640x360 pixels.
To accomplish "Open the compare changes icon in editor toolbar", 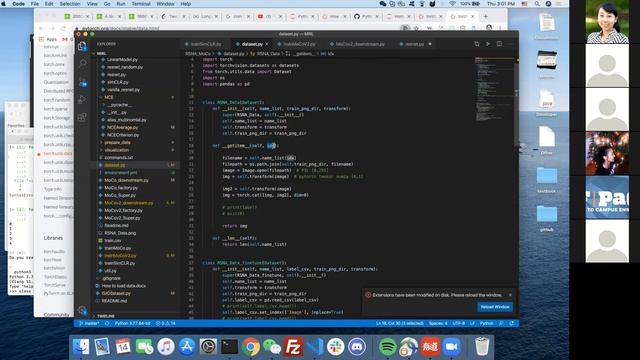I will 476,44.
